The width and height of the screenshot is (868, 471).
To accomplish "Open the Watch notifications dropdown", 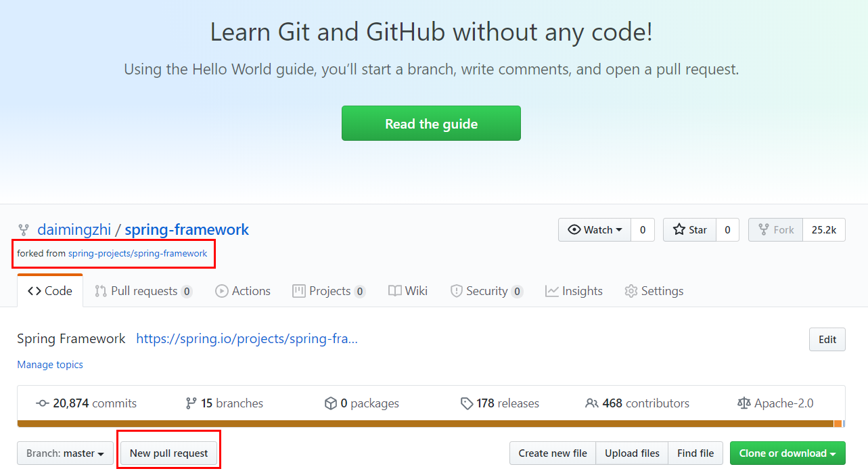I will (595, 230).
